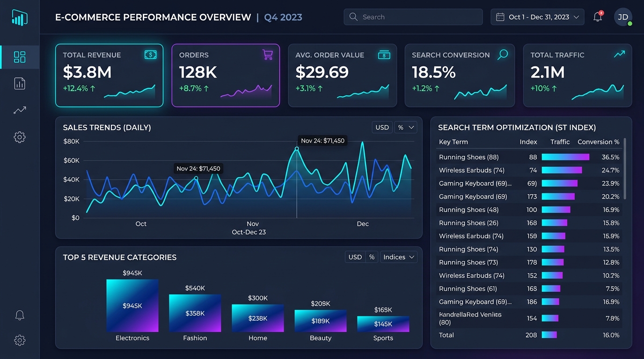Open the upper settings gear in sidebar

click(20, 137)
